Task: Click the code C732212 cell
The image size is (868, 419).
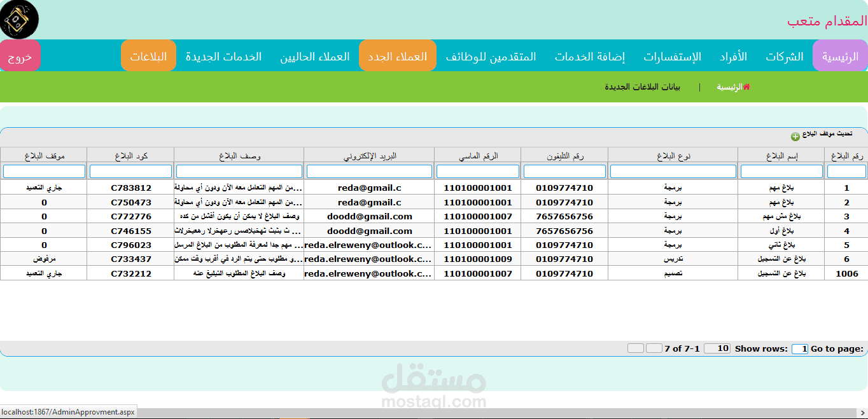Action: tap(130, 273)
